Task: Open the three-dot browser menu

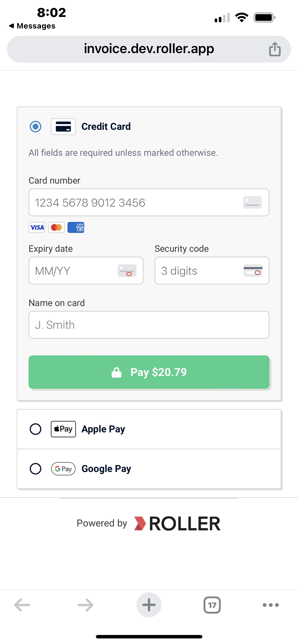Action: tap(271, 605)
